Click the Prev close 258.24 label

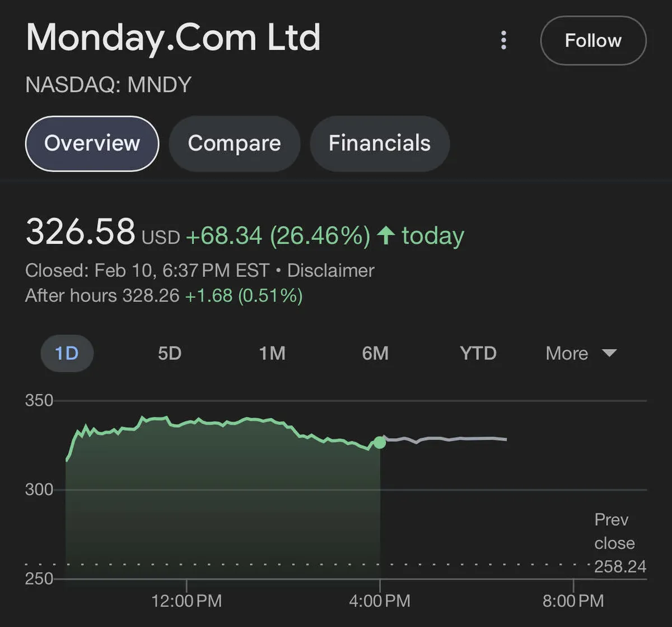click(620, 543)
